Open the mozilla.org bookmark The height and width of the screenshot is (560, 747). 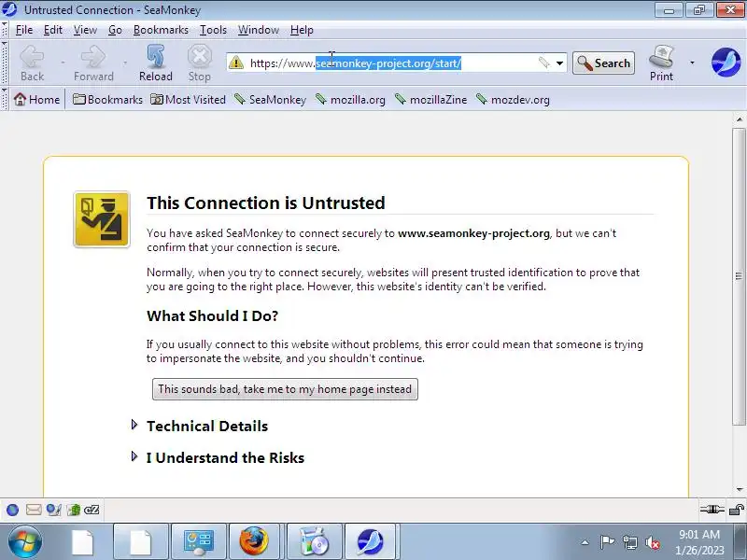350,100
